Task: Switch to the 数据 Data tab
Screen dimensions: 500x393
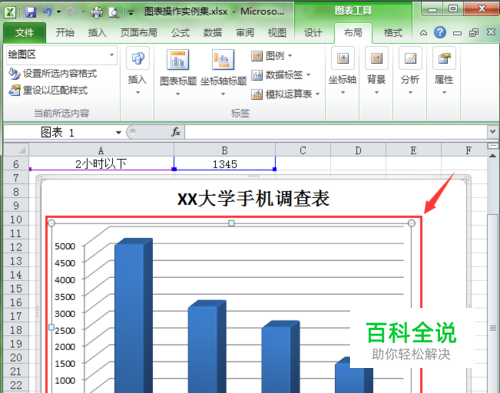Action: [213, 33]
